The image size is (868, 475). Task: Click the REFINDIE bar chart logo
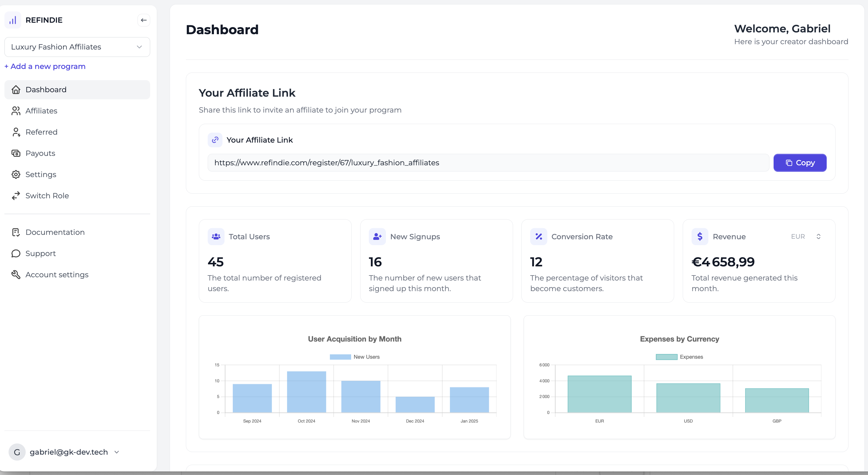coord(12,20)
